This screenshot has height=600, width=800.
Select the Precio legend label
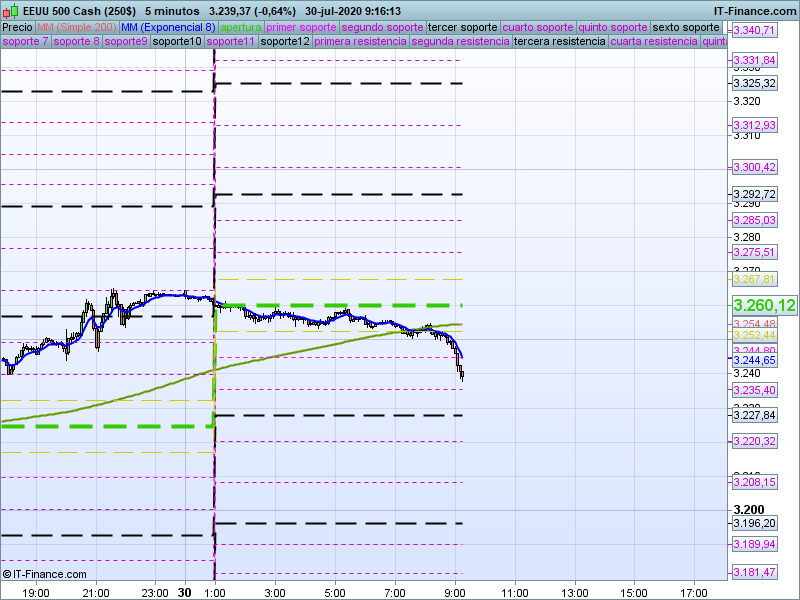click(x=17, y=27)
